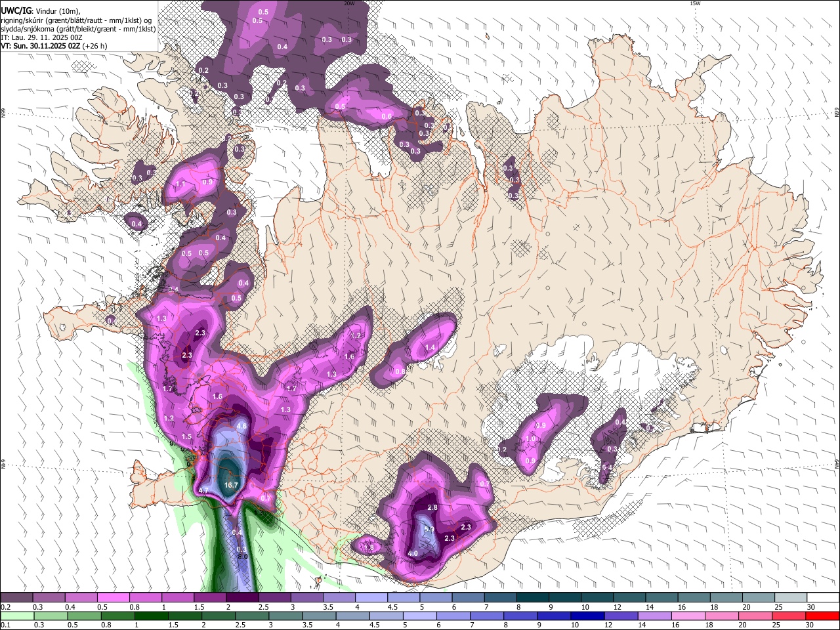Click the 0.2 label in the snow legend
Viewport: 840px width, 630px height.
pyautogui.click(x=5, y=607)
